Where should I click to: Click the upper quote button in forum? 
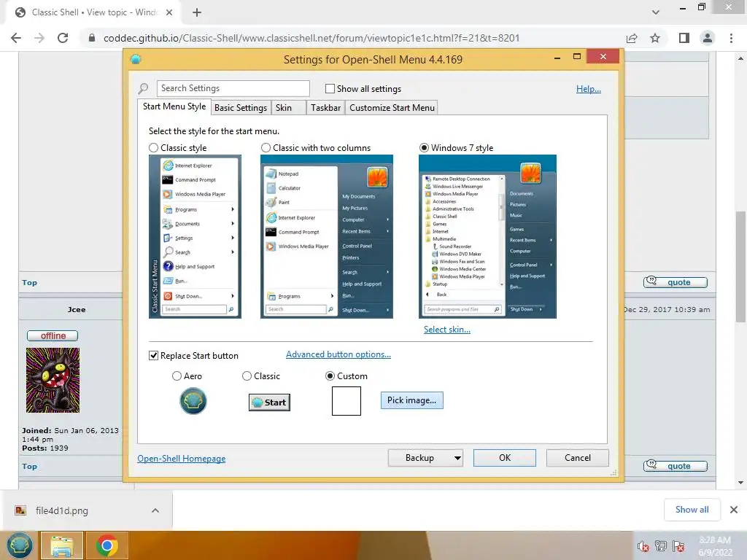point(675,282)
